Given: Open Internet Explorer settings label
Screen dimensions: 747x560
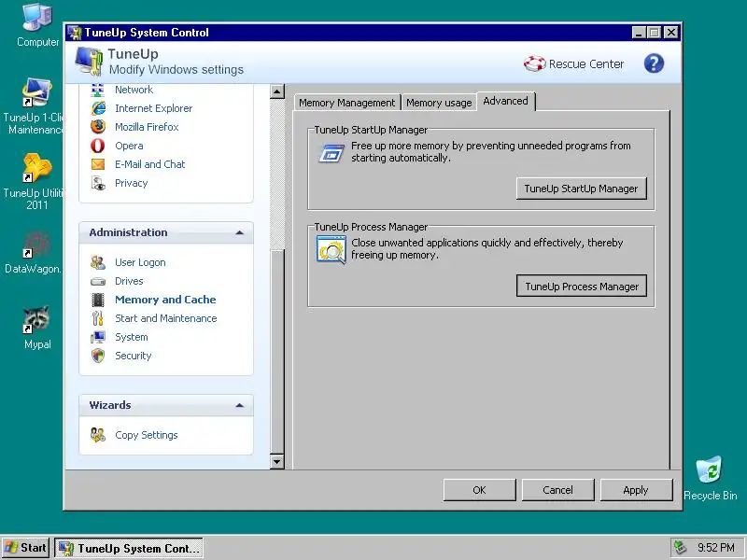Looking at the screenshot, I should (x=153, y=108).
